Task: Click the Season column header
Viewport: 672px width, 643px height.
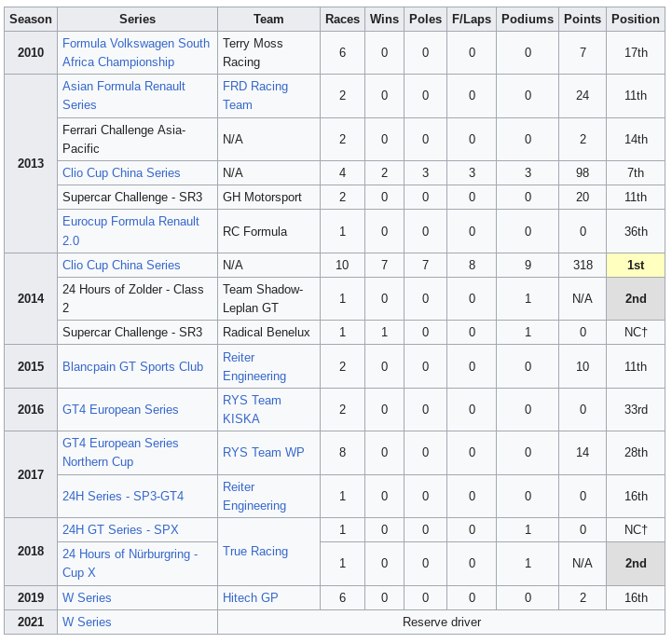Action: point(31,20)
